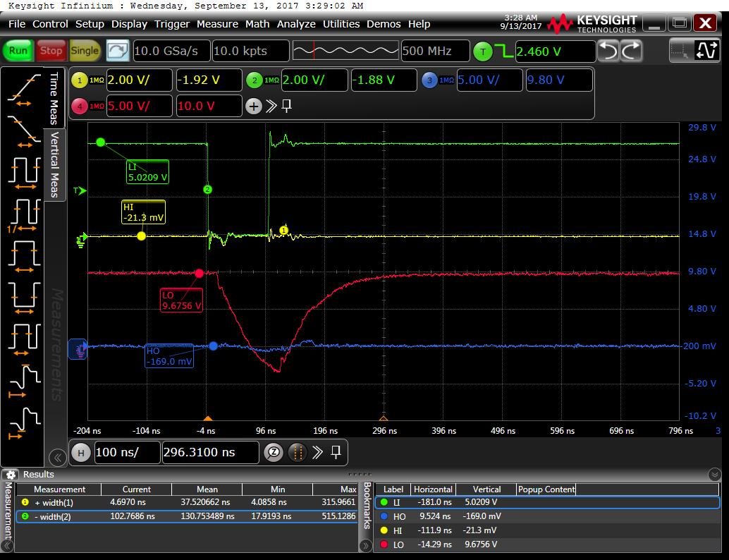Screen dimensions: 729x560
Task: Click the 10.0 GSa/s sample rate field
Action: pos(171,51)
